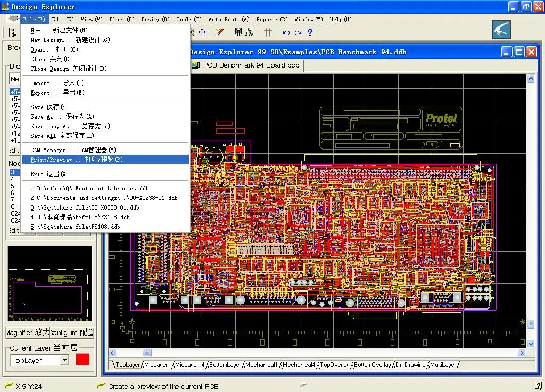
Task: Choose Exit from the File menu
Action: click(x=105, y=174)
